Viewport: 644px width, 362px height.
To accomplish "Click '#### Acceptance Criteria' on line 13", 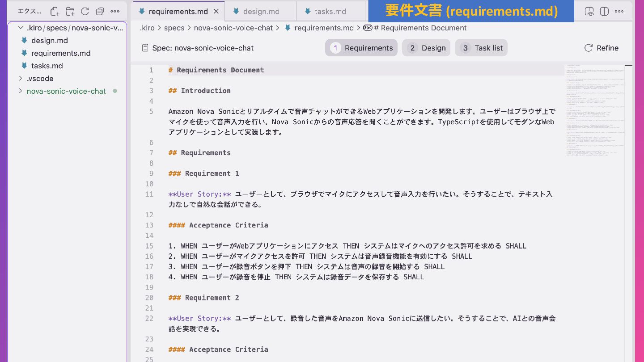I will click(218, 225).
